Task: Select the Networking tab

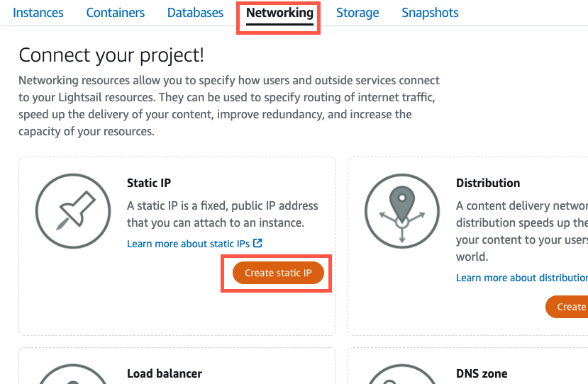Action: 279,13
